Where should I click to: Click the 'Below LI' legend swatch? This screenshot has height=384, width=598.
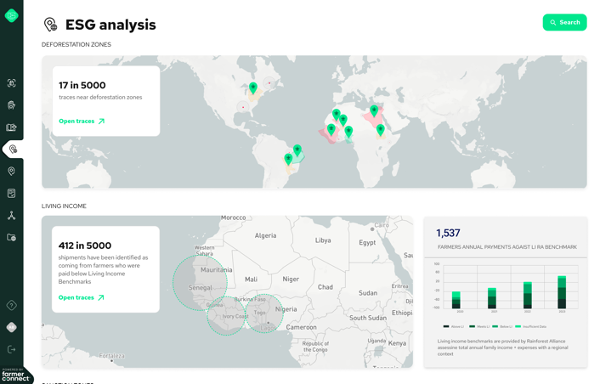coord(495,326)
